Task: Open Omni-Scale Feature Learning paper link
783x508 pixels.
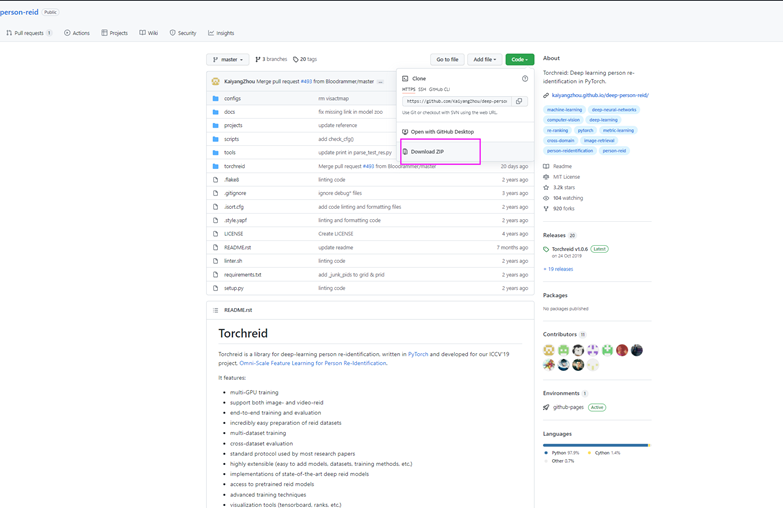Action: pyautogui.click(x=313, y=363)
